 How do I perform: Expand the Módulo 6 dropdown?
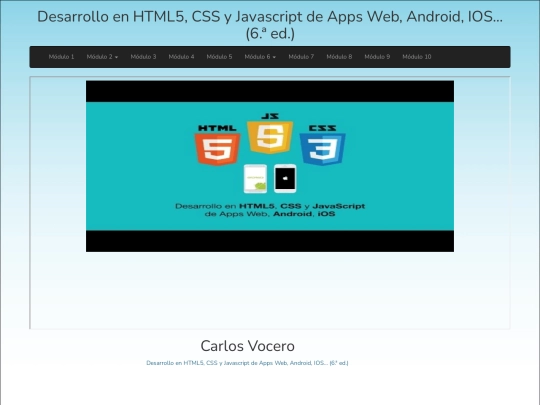point(260,57)
